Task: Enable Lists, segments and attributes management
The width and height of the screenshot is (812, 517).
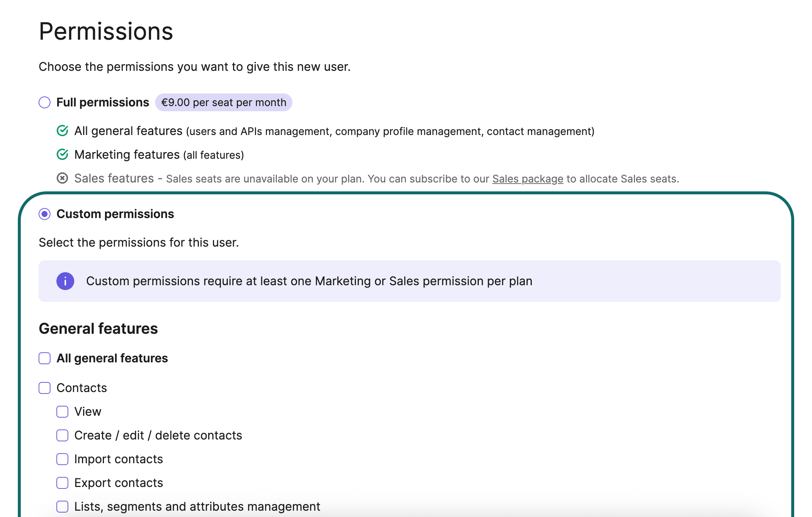Action: click(62, 506)
